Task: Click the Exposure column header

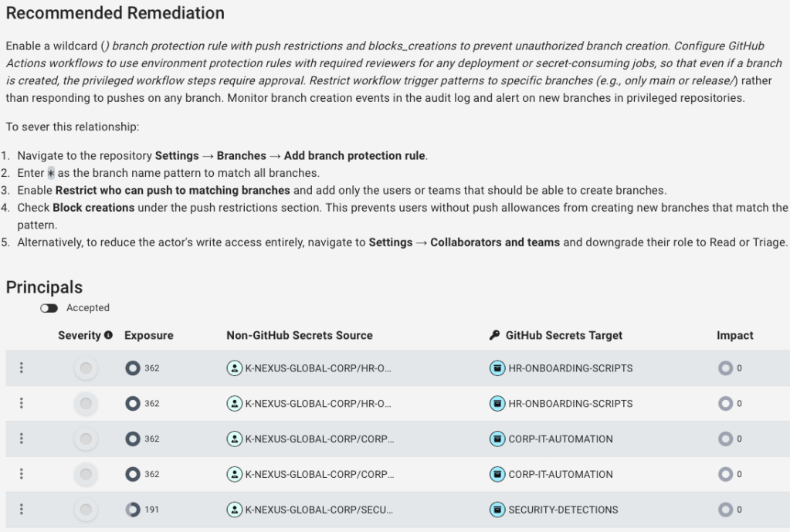Action: click(148, 336)
